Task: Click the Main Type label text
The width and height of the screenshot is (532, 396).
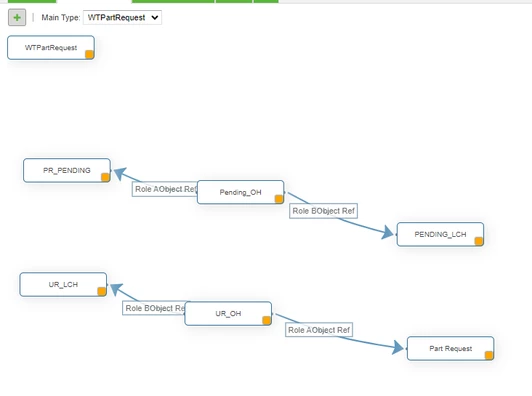Action: click(61, 18)
